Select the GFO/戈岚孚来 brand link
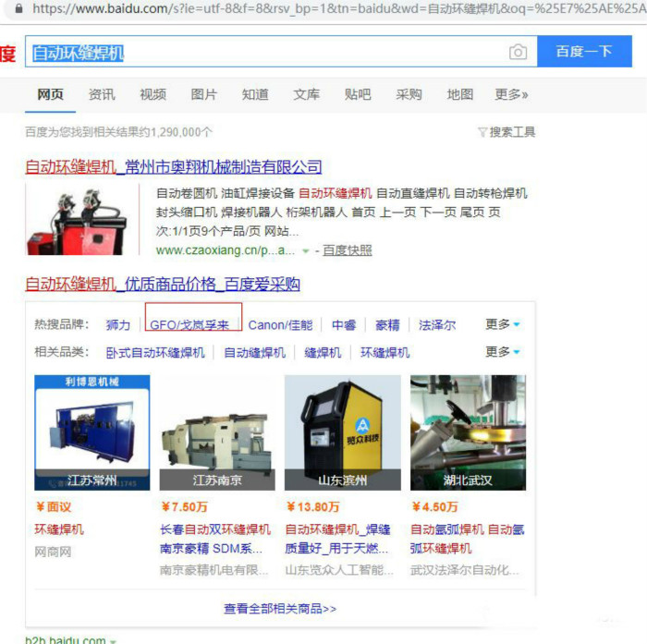The height and width of the screenshot is (644, 647). 189,324
